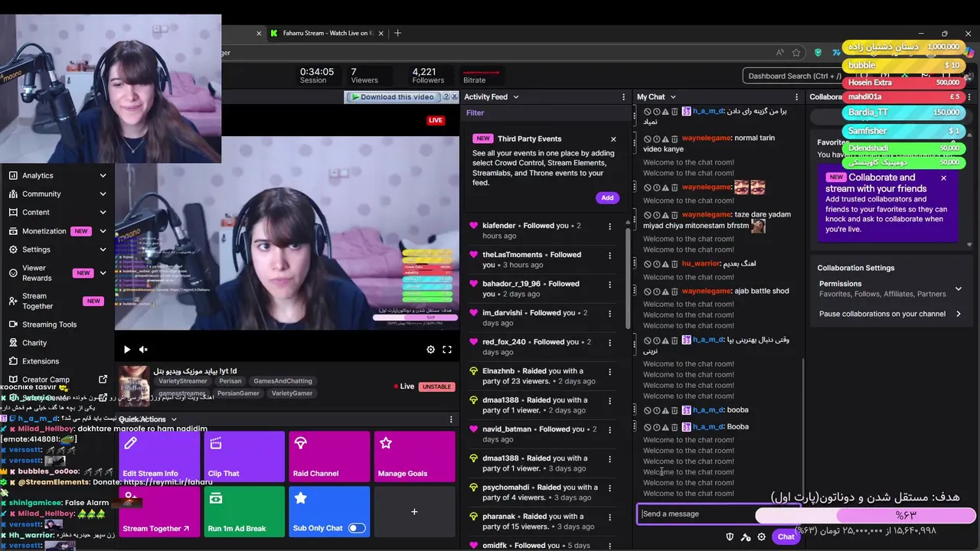
Task: Open chat shield moderation icon
Action: (730, 537)
